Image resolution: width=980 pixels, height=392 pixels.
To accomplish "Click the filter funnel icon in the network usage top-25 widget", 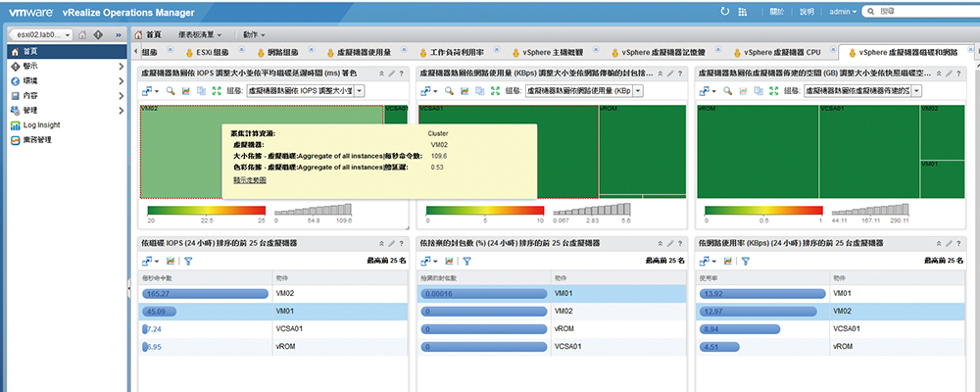I will point(746,261).
